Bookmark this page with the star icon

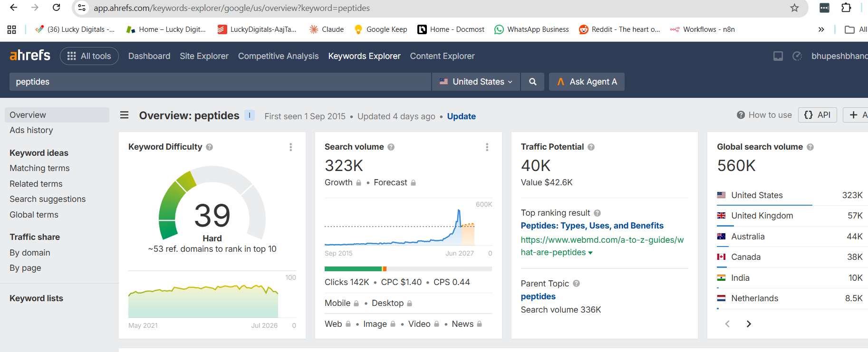coord(794,8)
